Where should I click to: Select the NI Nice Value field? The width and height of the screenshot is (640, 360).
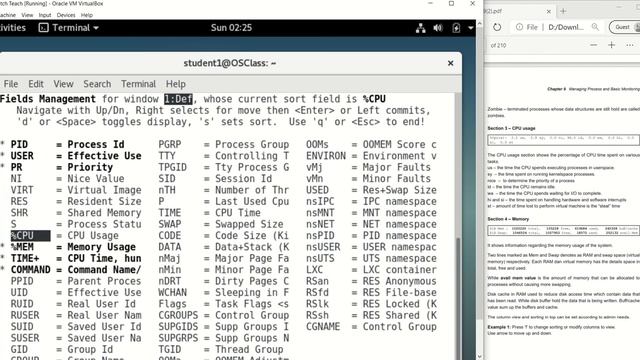point(67,179)
